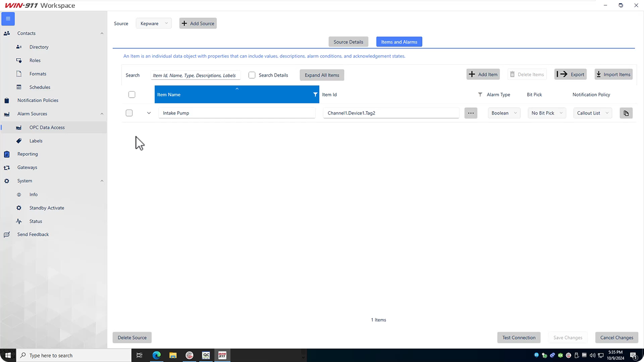Open File Explorer from taskbar

[173, 355]
